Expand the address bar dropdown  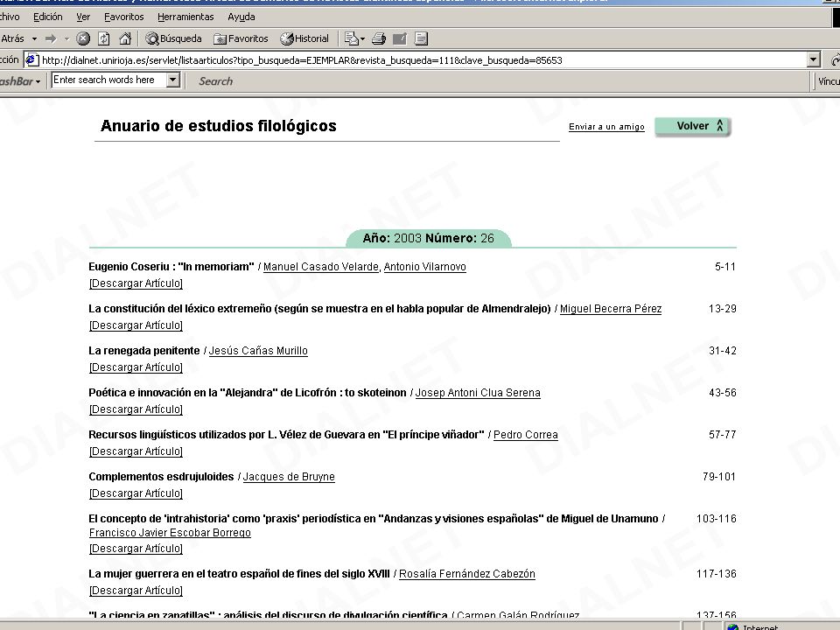(814, 60)
